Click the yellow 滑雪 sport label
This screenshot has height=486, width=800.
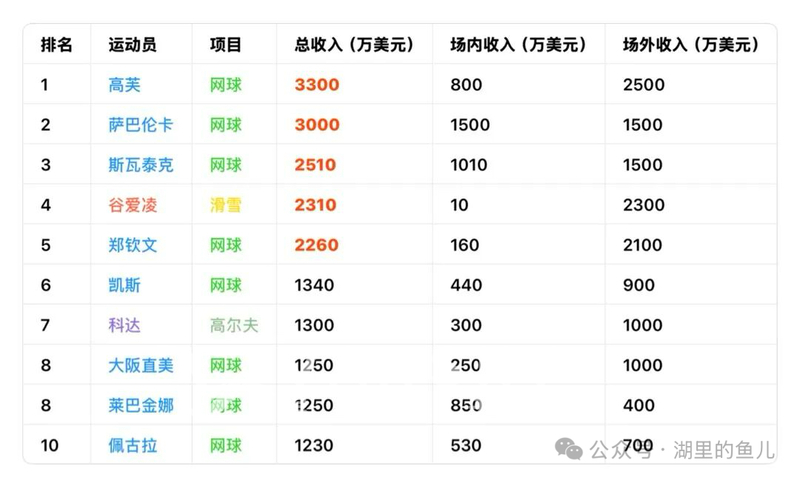226,205
